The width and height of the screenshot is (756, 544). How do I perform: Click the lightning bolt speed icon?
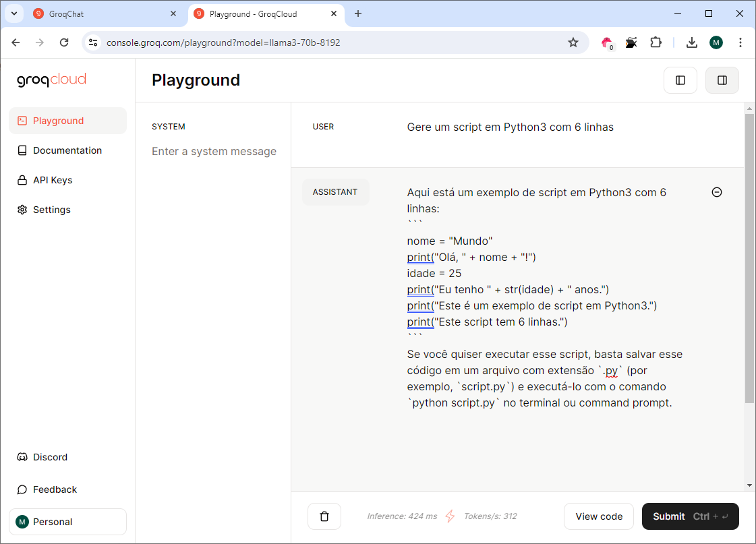click(450, 516)
